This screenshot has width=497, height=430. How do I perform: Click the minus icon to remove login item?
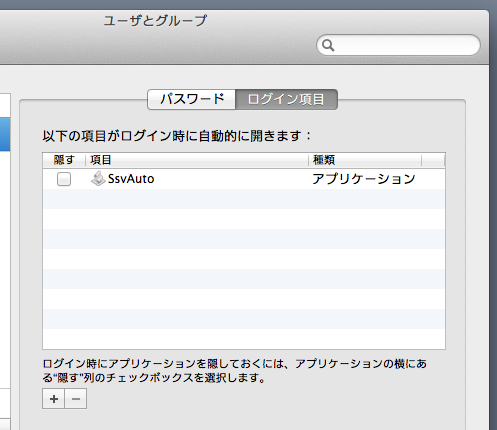point(76,399)
